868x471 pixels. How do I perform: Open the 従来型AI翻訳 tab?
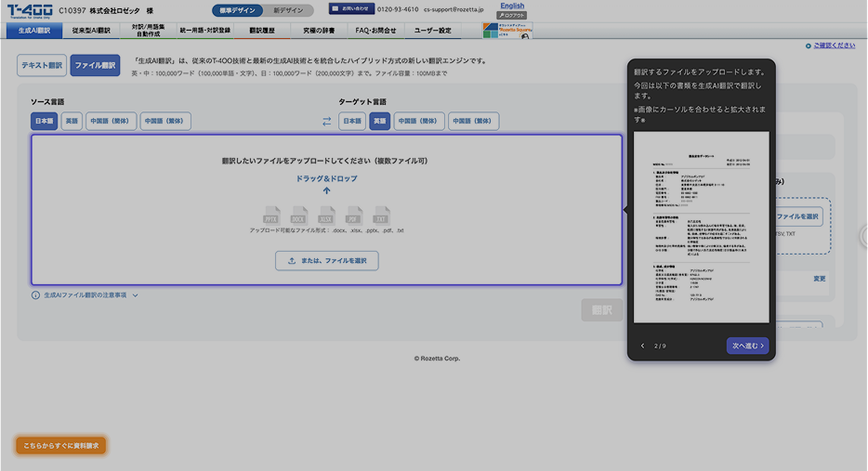pyautogui.click(x=91, y=31)
